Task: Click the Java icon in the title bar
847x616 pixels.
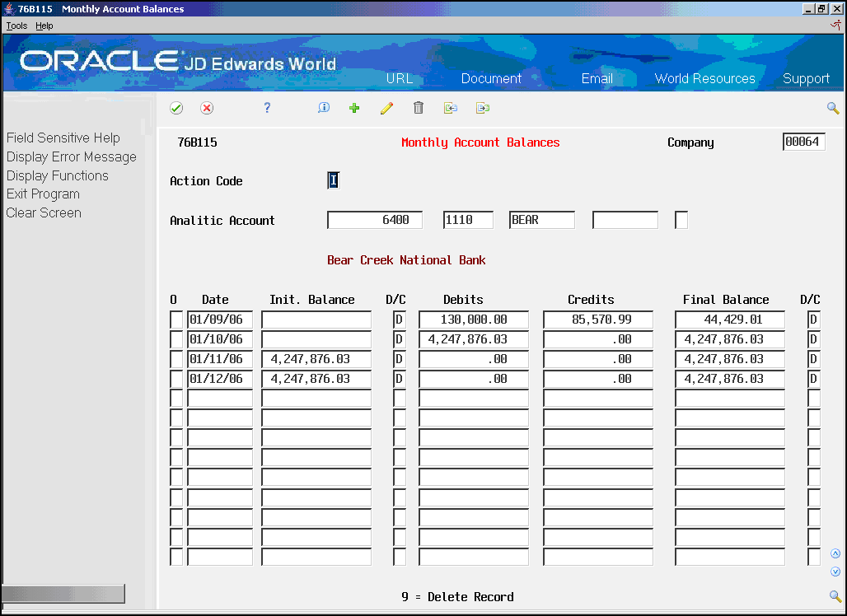Action: tap(9, 8)
